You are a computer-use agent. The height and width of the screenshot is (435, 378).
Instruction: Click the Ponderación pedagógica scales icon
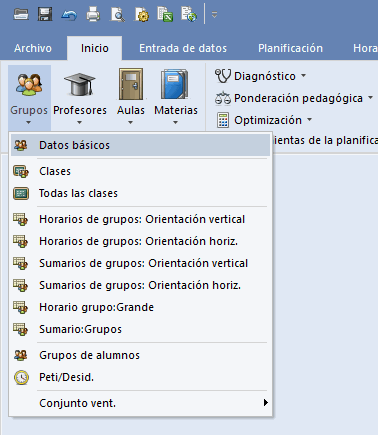(223, 98)
